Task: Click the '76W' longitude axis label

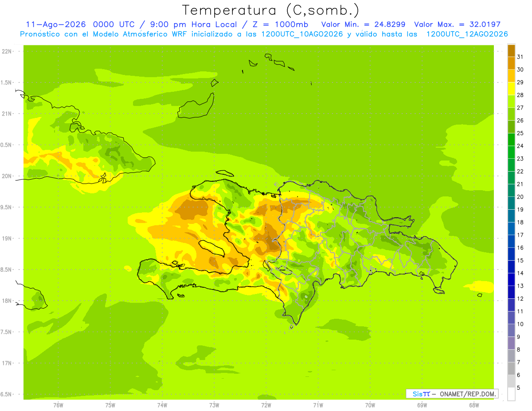Action: [58, 405]
